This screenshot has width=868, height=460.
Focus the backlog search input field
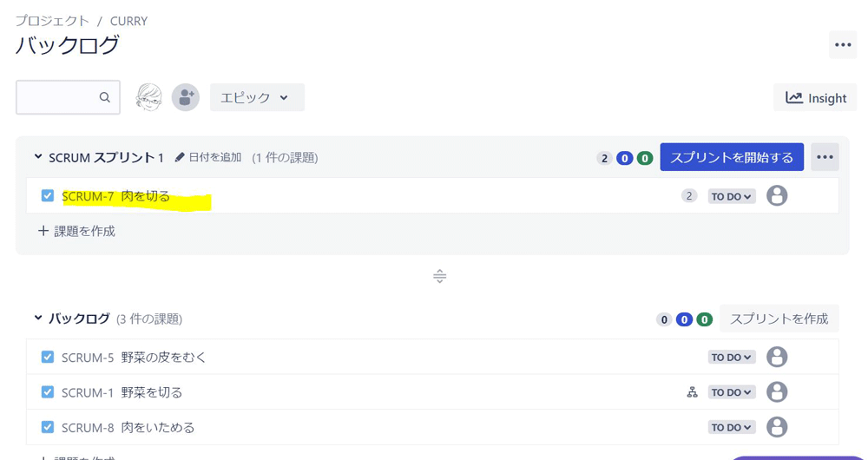[68, 97]
